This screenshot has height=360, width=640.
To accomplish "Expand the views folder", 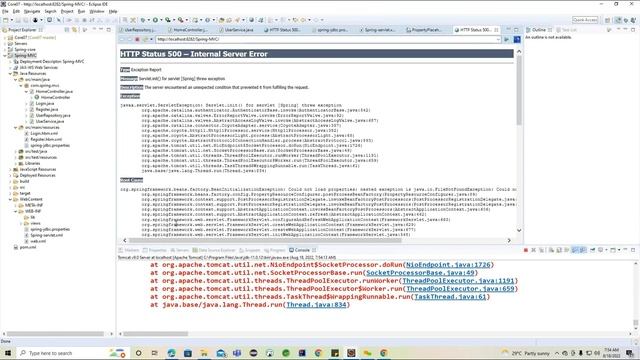I will tap(21, 223).
